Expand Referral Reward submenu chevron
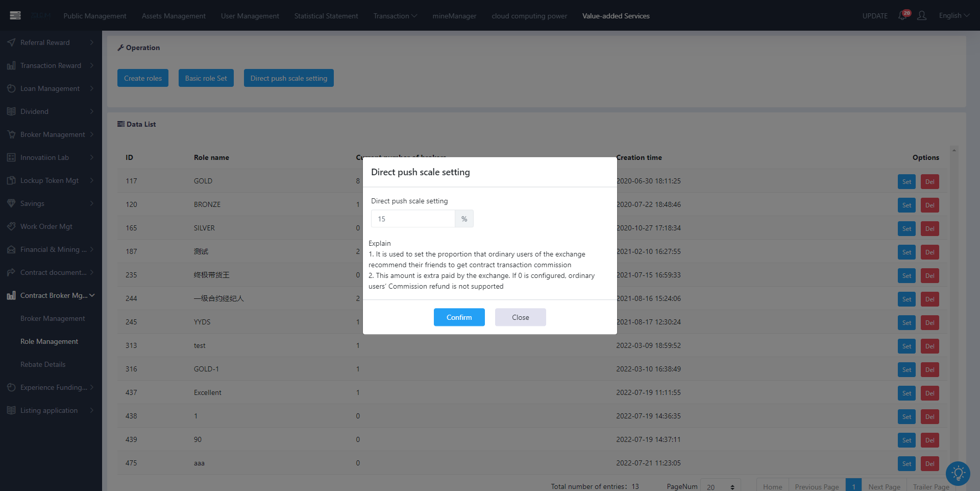 92,42
